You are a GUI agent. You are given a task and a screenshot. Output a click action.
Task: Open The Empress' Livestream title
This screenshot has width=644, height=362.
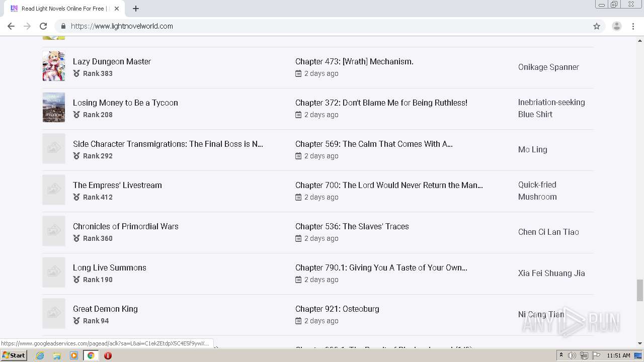(117, 185)
